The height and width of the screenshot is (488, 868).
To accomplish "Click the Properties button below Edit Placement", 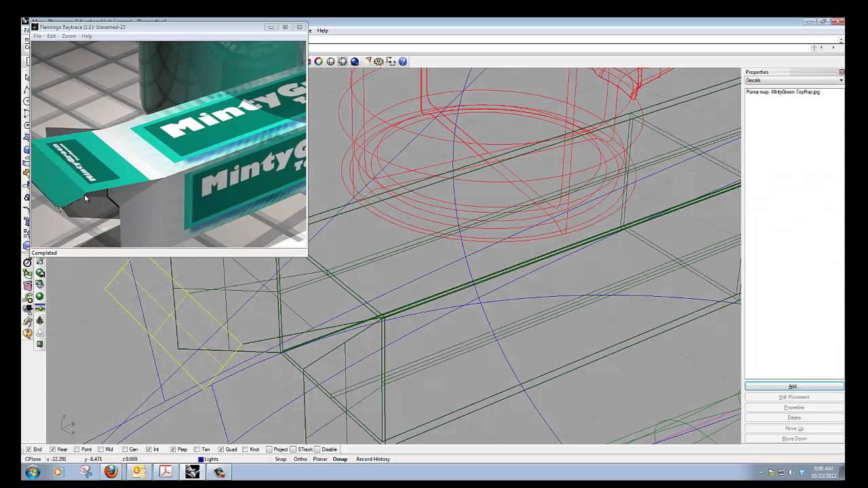I will (x=794, y=407).
